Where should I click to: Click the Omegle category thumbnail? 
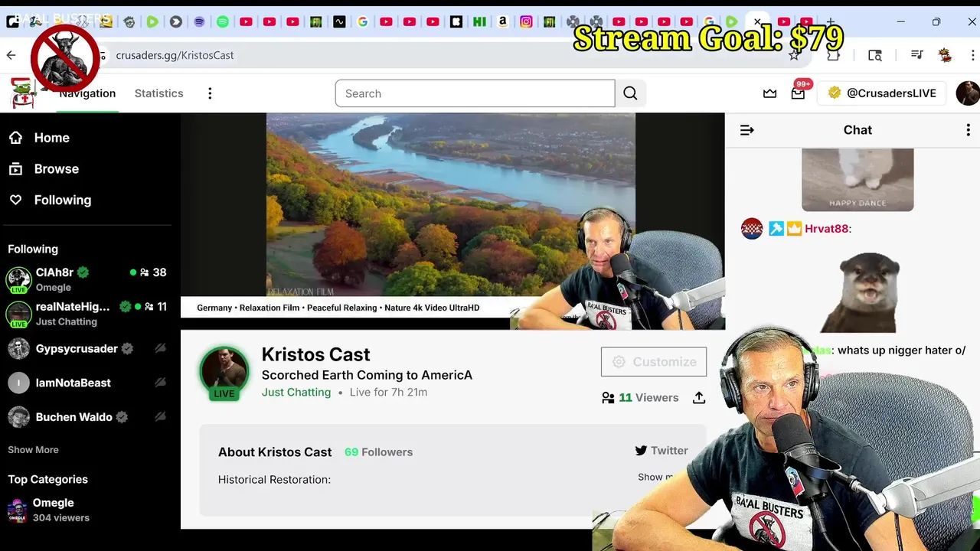[17, 510]
